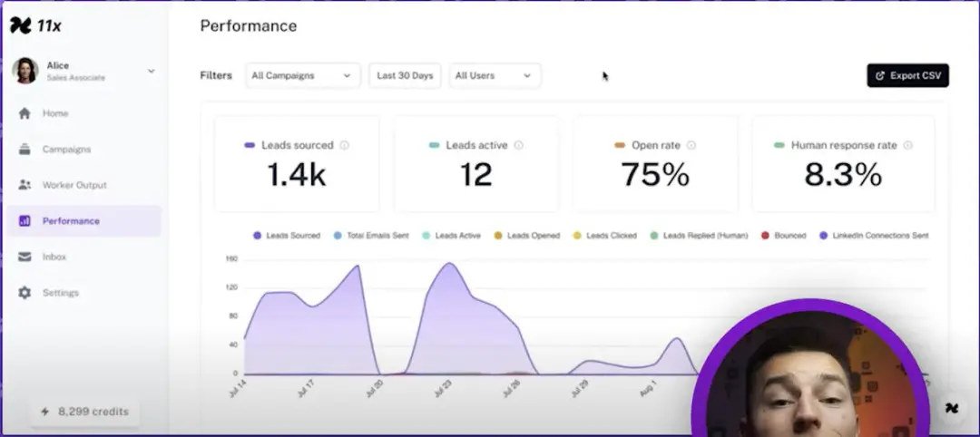
Task: Click the Aug 1 axis label
Action: 648,388
